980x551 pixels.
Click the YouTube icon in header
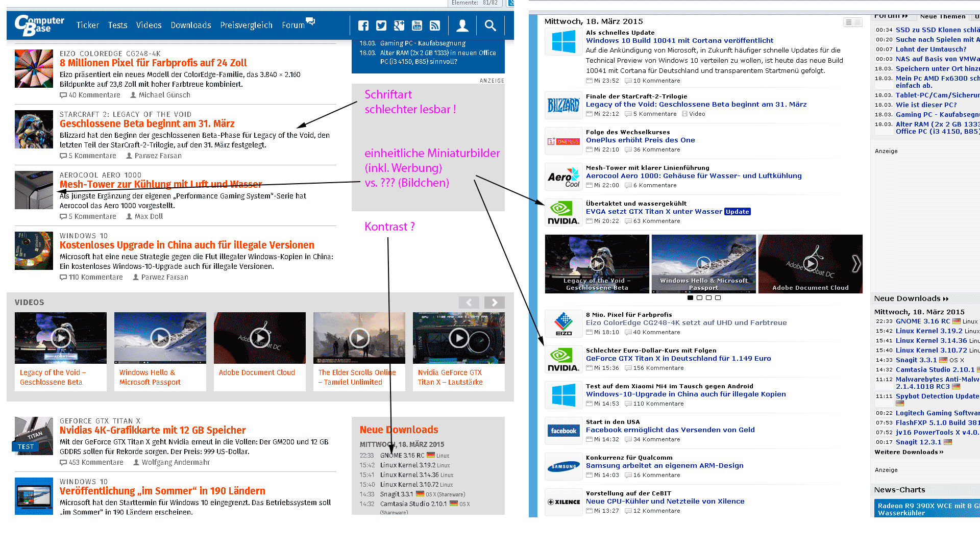point(417,26)
